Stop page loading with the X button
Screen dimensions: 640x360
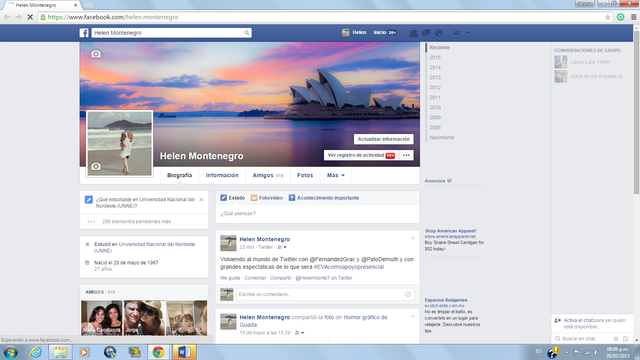pyautogui.click(x=30, y=17)
